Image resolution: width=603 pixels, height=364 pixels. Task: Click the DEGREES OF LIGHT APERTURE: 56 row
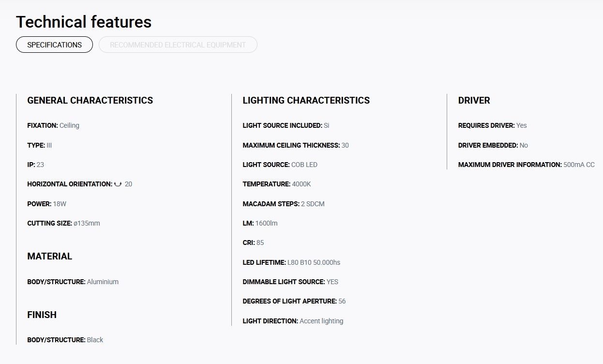click(x=294, y=301)
